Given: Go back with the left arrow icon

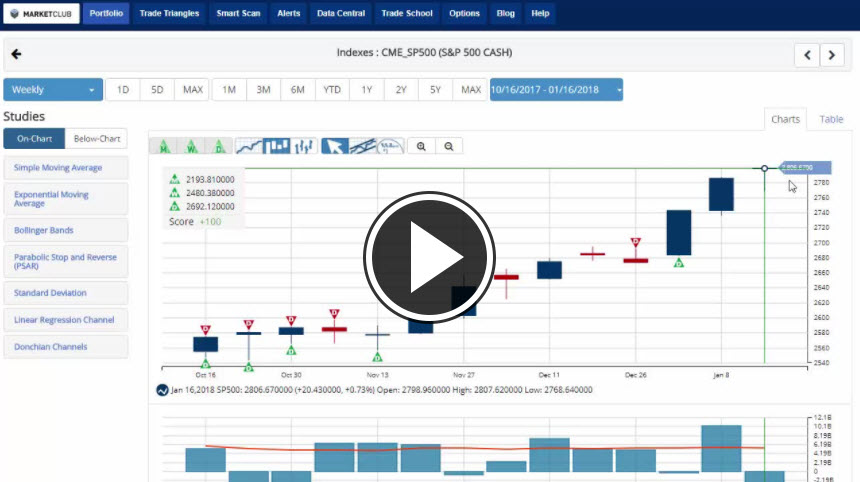Looking at the screenshot, I should (x=16, y=54).
